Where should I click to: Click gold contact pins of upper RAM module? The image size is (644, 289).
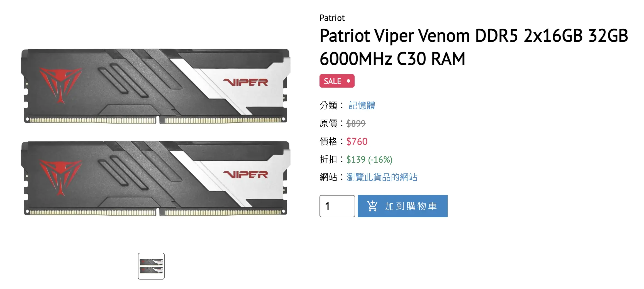(155, 121)
